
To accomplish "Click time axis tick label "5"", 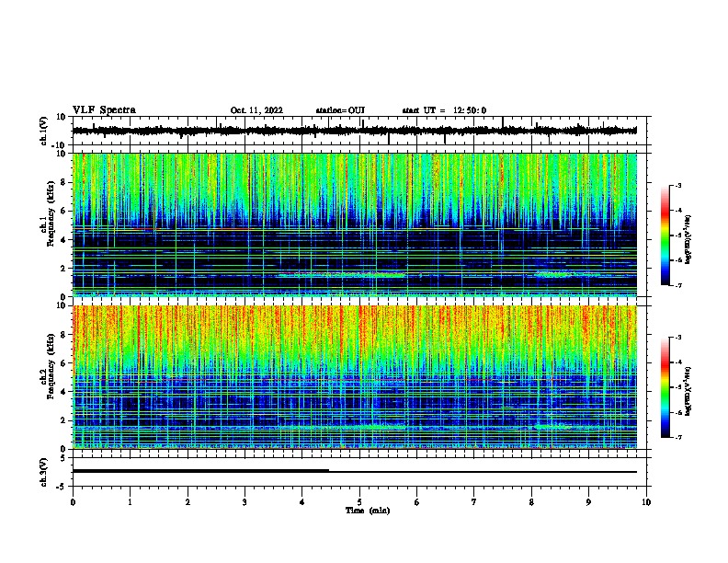I will (359, 502).
